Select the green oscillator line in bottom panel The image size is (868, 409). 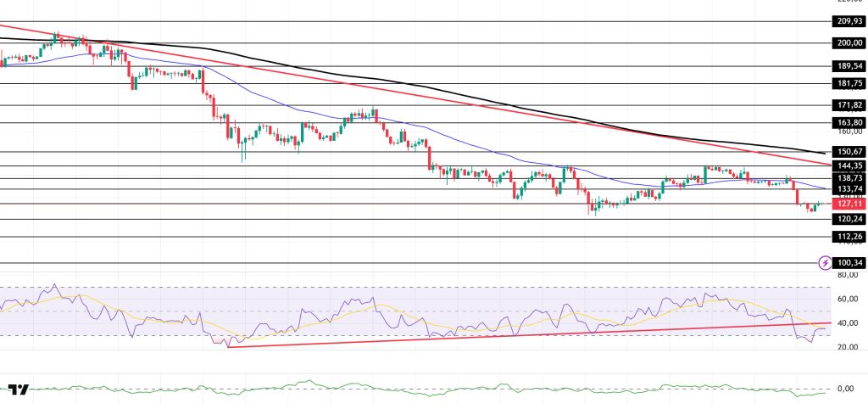pyautogui.click(x=424, y=391)
